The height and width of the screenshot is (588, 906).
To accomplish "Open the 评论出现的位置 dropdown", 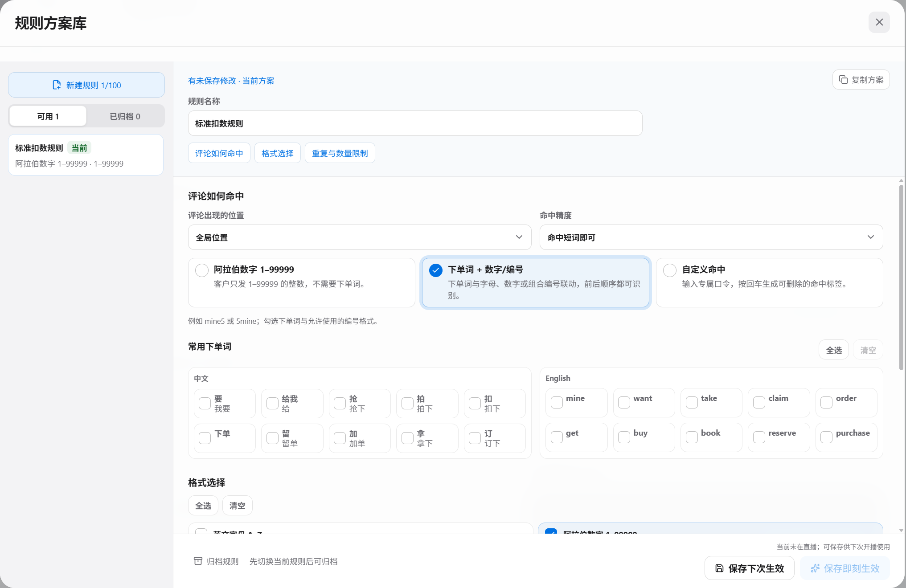I will (359, 237).
